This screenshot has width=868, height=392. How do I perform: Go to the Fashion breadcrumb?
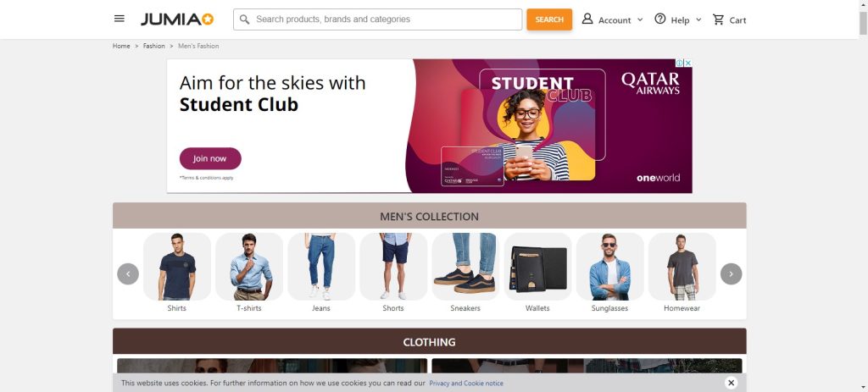[x=154, y=46]
